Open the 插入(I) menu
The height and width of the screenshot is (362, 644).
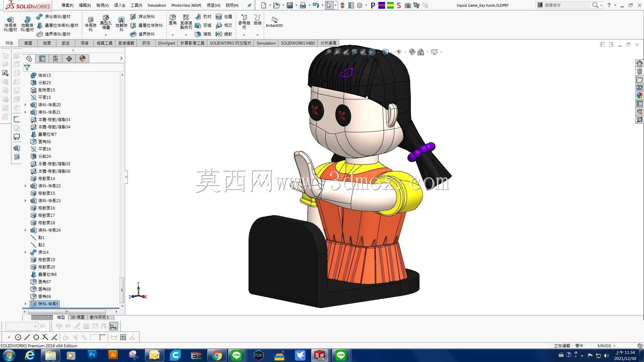tap(120, 5)
